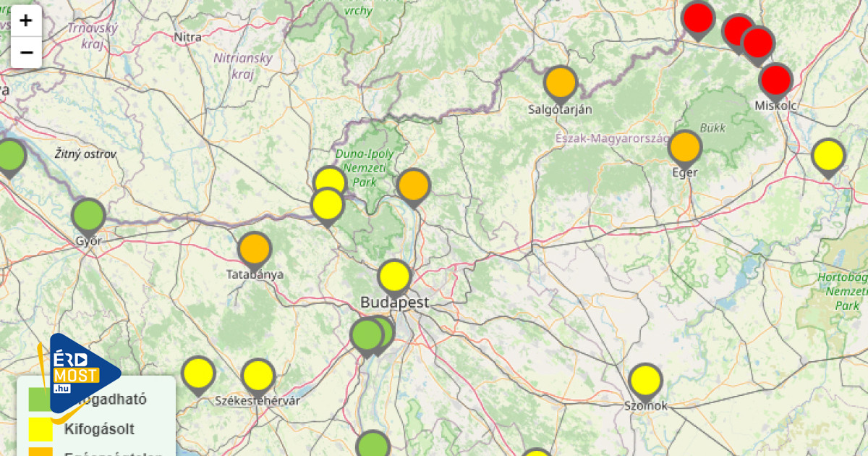Select the red marker directly above Miskolc
868x456 pixels.
click(775, 80)
